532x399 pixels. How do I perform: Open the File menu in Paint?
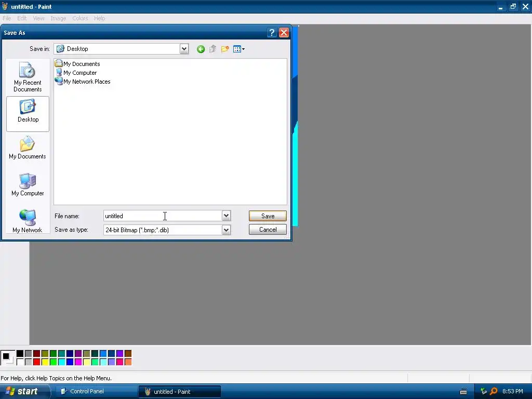point(7,18)
